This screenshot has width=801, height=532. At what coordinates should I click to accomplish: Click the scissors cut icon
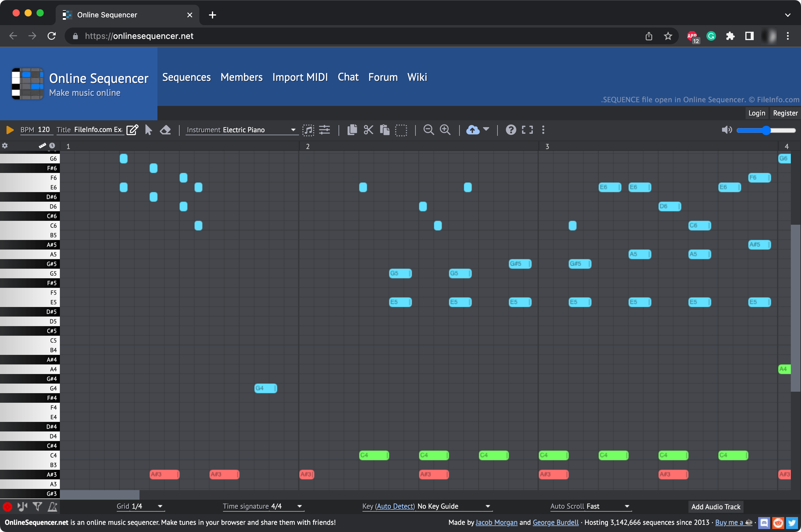point(368,130)
